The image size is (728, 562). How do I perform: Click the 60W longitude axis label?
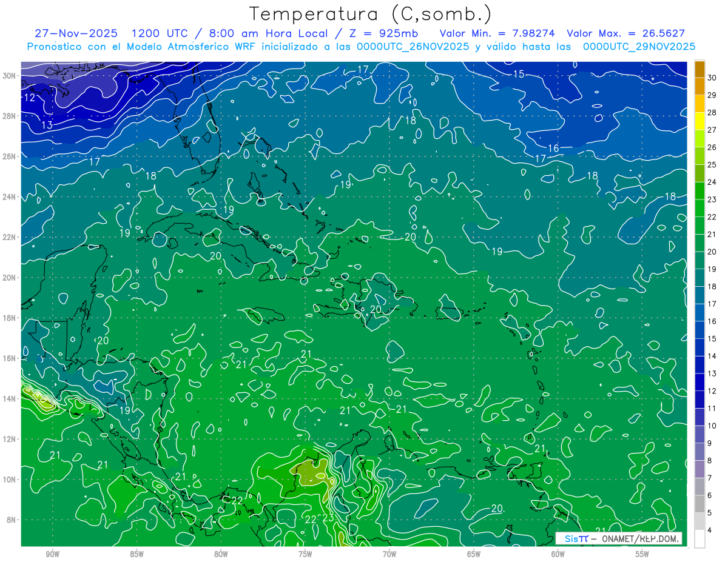(558, 554)
